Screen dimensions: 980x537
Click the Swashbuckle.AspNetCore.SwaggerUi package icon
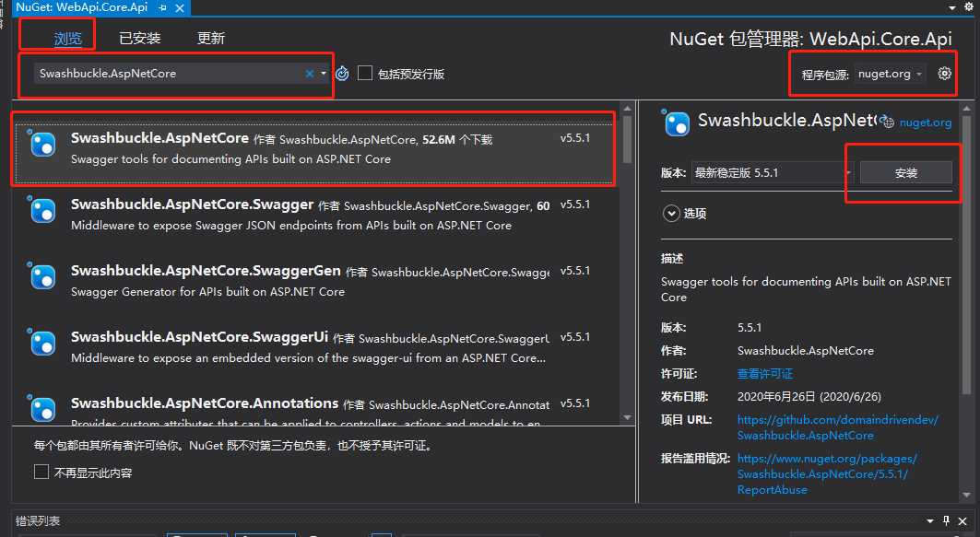pos(42,342)
